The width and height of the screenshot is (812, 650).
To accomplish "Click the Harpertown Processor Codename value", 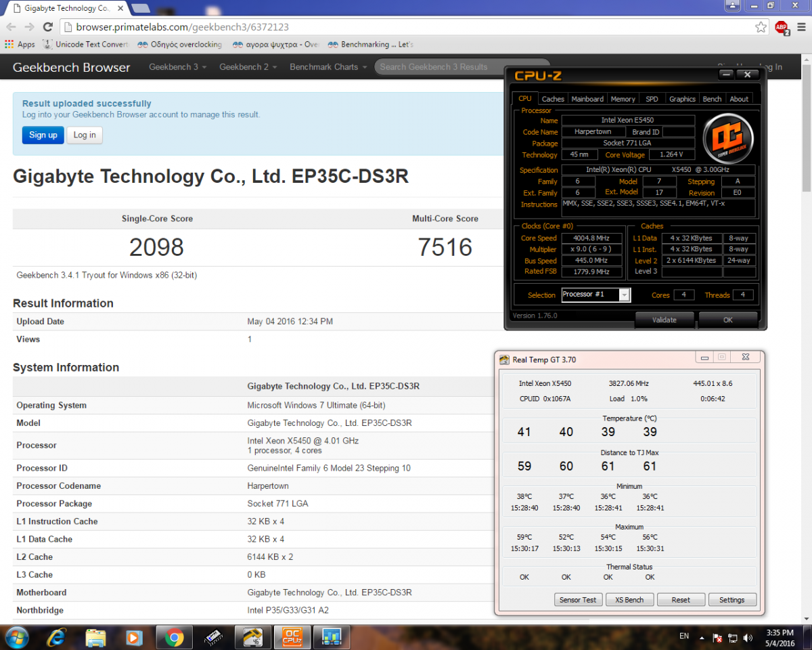I will (x=269, y=486).
